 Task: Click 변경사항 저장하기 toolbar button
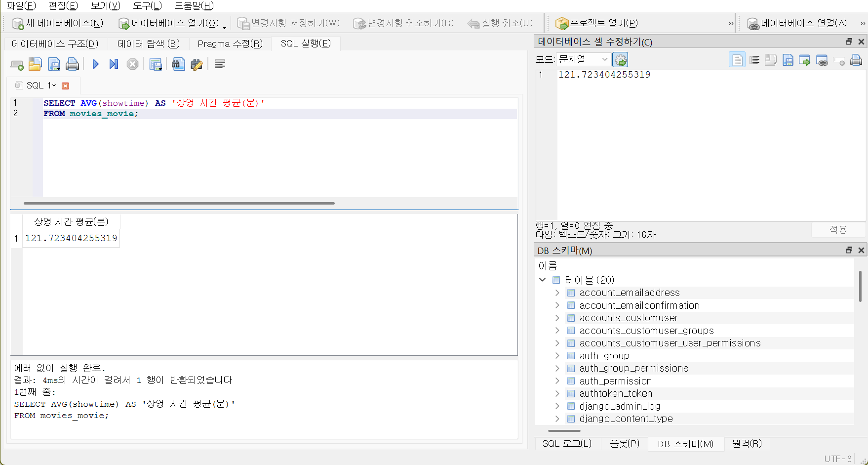289,23
